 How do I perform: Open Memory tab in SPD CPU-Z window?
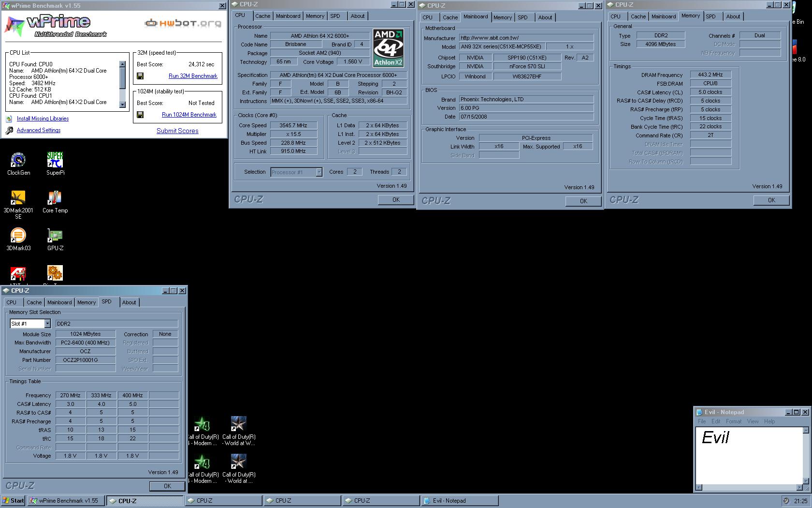tap(87, 302)
